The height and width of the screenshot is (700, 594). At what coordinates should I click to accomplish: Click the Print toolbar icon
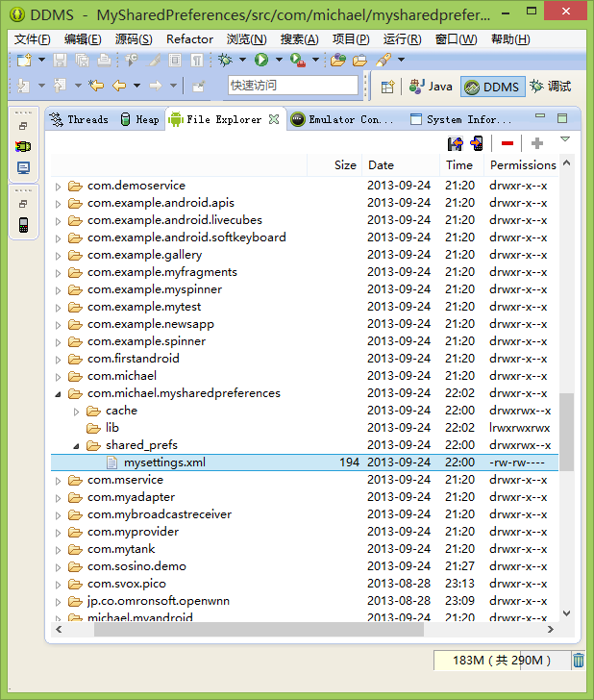[x=104, y=60]
